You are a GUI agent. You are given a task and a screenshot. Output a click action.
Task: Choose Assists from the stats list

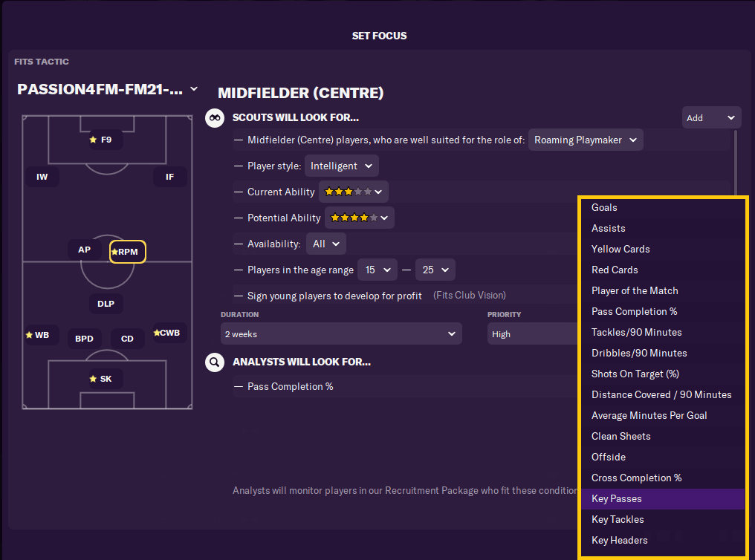click(x=663, y=229)
